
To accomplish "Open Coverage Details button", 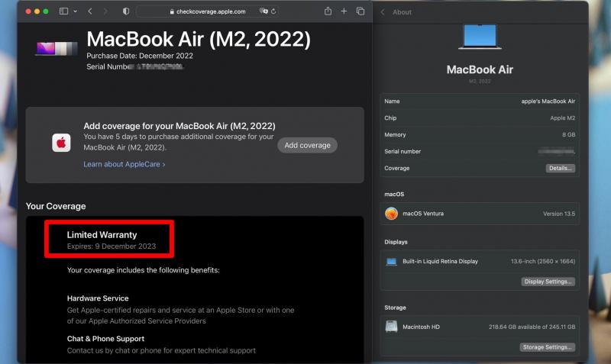I will pos(561,168).
